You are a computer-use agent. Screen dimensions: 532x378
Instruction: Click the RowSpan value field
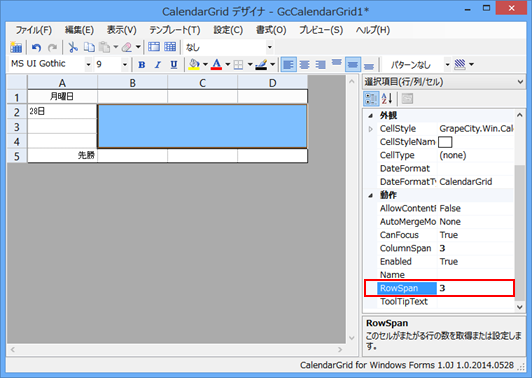coord(475,288)
